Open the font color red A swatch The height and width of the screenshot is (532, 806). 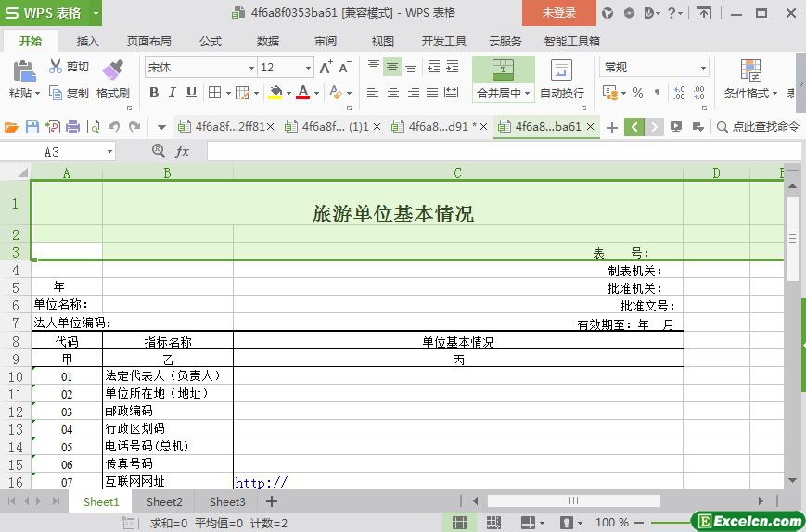[301, 93]
